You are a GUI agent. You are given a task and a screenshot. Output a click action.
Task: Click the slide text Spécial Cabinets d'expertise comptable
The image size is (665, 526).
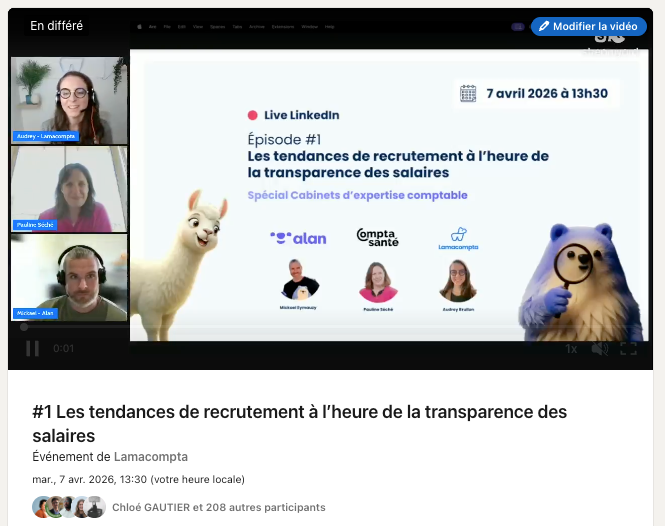click(x=358, y=195)
